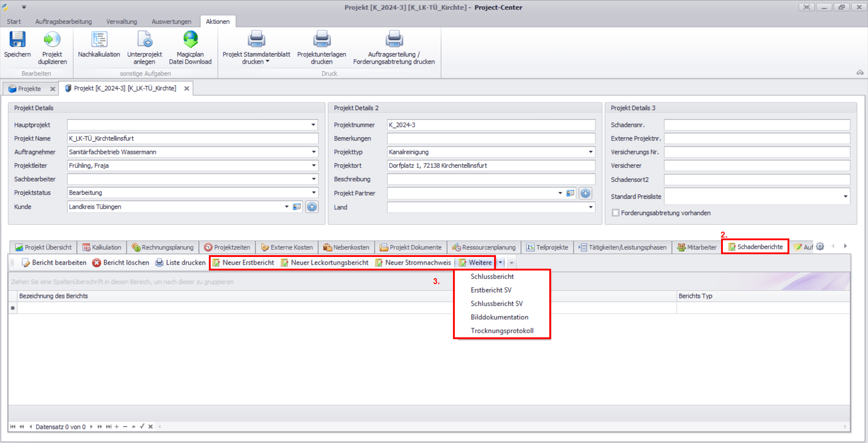Screen dimensions: 868x443
Task: Start Magicplan Datei Download
Action: click(x=190, y=40)
